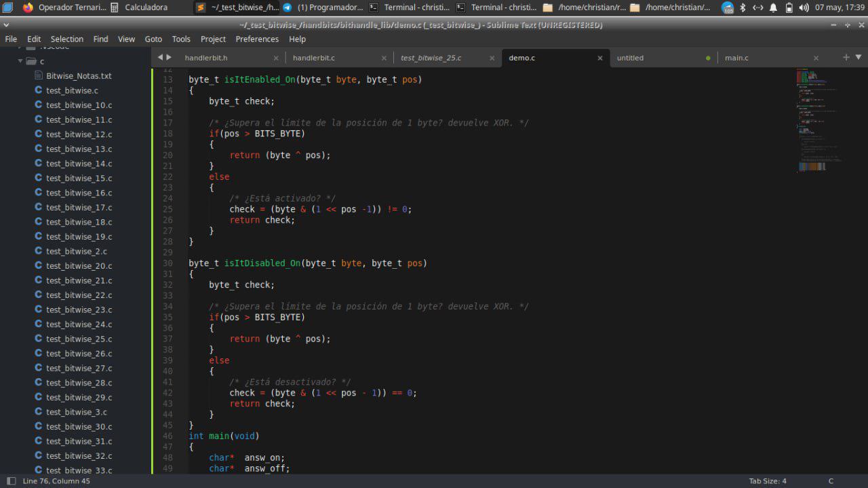Click the forward navigation arrow in tab bar

[167, 57]
